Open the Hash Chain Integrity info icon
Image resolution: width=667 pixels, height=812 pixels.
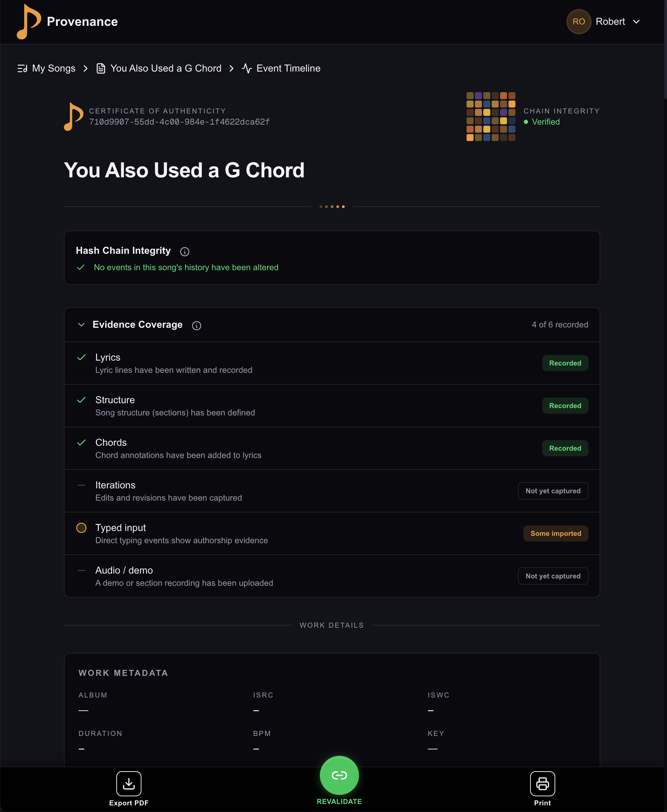tap(184, 252)
